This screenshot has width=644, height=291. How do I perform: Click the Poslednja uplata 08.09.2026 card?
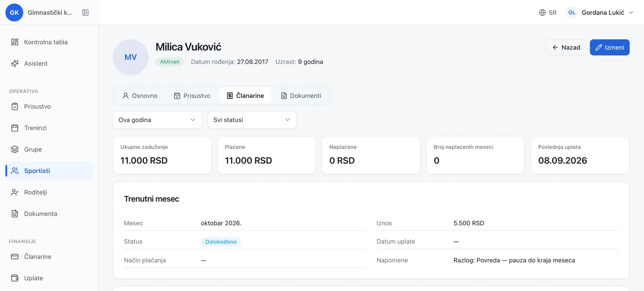click(x=580, y=155)
